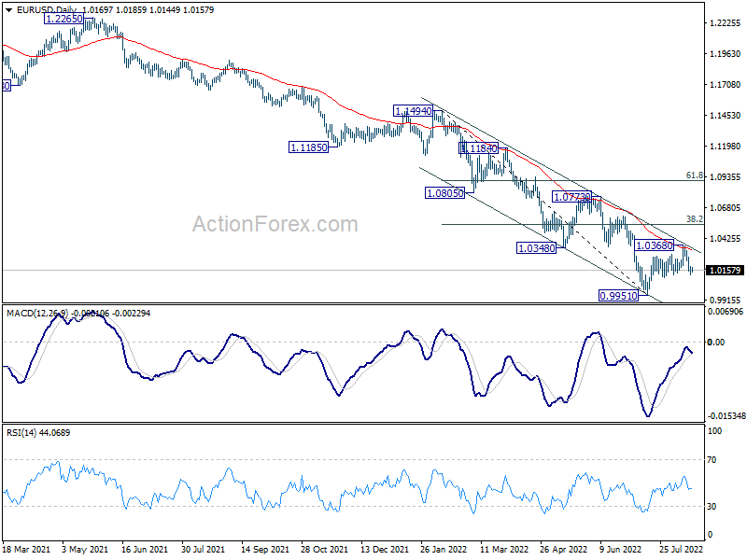Select the 61.8 Fibonacci level label

click(x=693, y=175)
